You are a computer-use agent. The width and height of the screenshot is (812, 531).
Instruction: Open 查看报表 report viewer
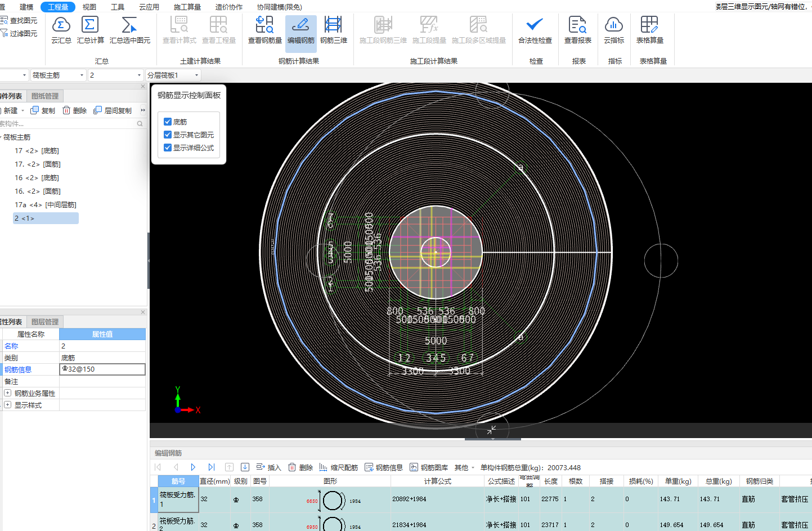[578, 30]
